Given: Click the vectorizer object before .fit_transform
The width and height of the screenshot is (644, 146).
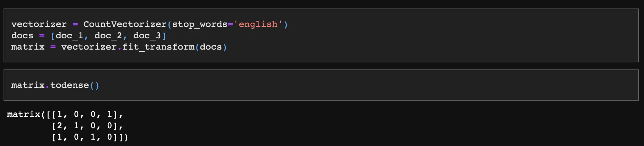Looking at the screenshot, I should click(x=89, y=47).
